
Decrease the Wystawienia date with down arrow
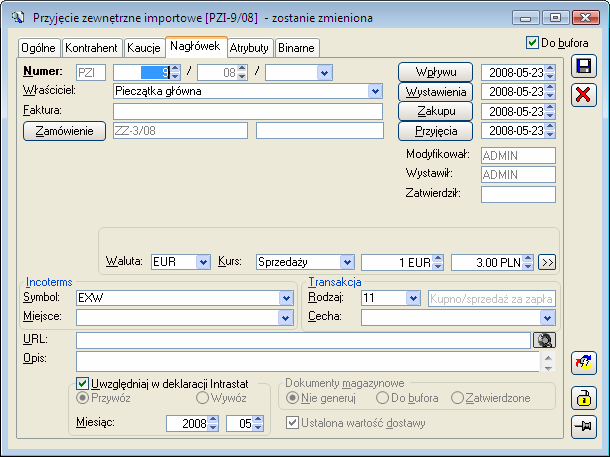[550, 96]
